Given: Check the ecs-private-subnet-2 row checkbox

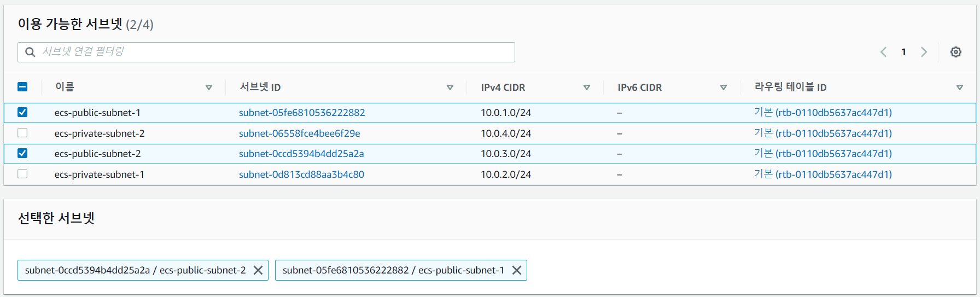Looking at the screenshot, I should (x=22, y=133).
